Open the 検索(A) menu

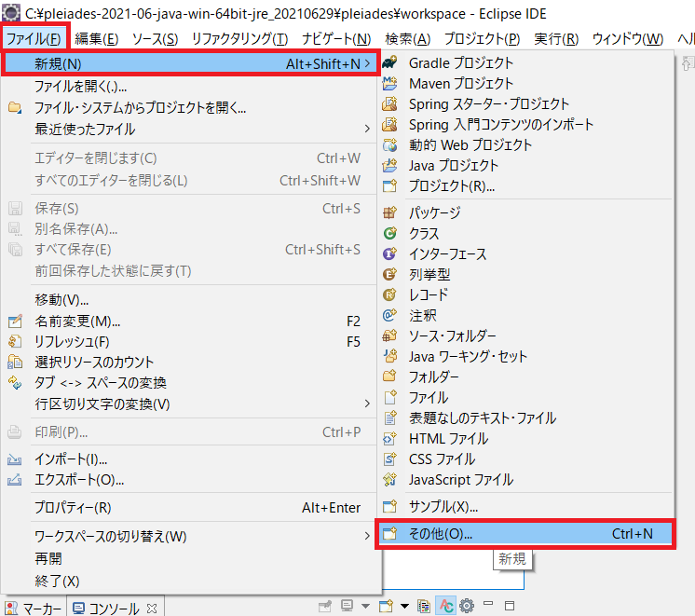point(407,39)
